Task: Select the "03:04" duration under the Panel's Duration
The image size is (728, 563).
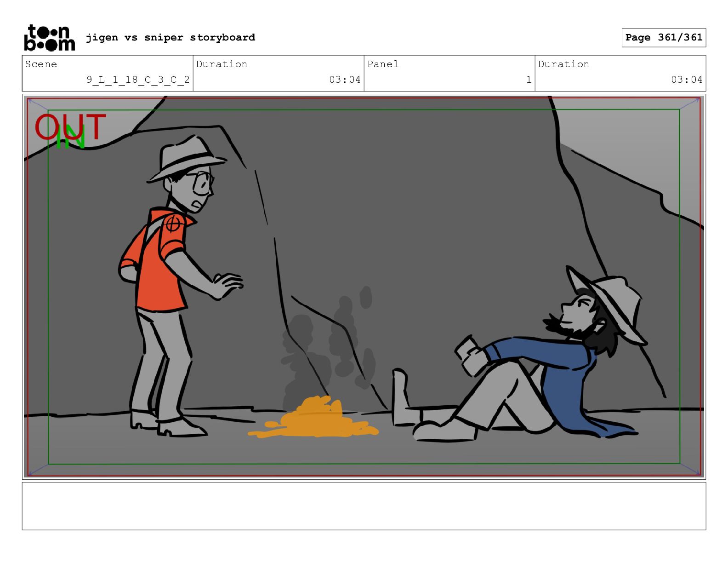Action: 687,80
